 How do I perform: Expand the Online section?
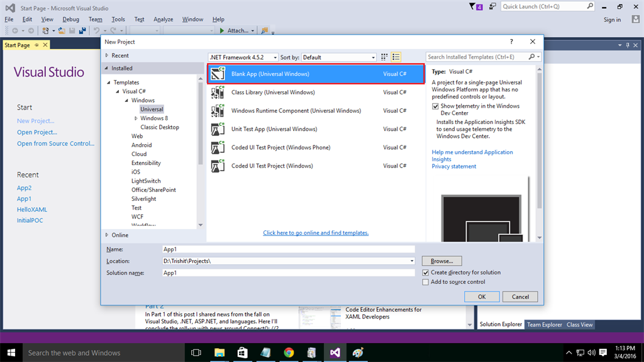(x=107, y=235)
